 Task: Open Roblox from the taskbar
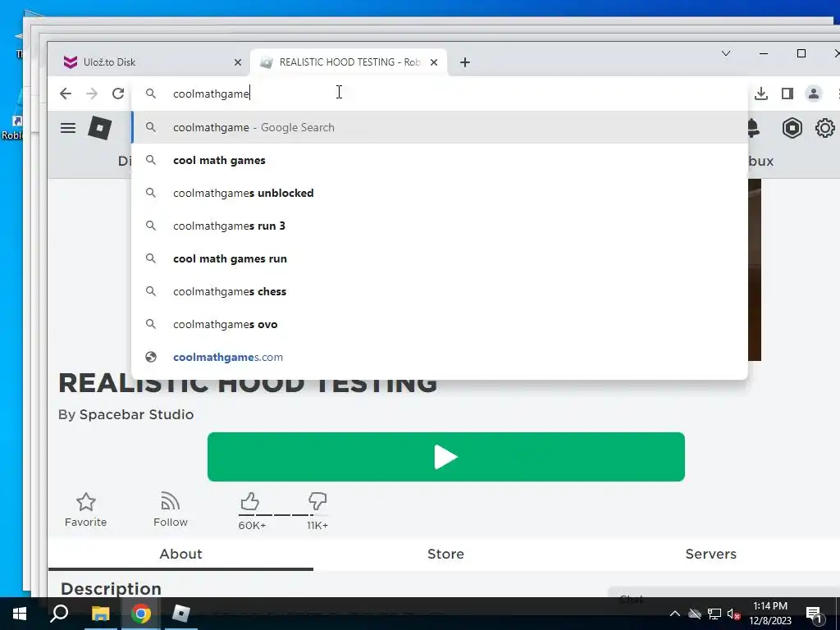click(x=181, y=614)
